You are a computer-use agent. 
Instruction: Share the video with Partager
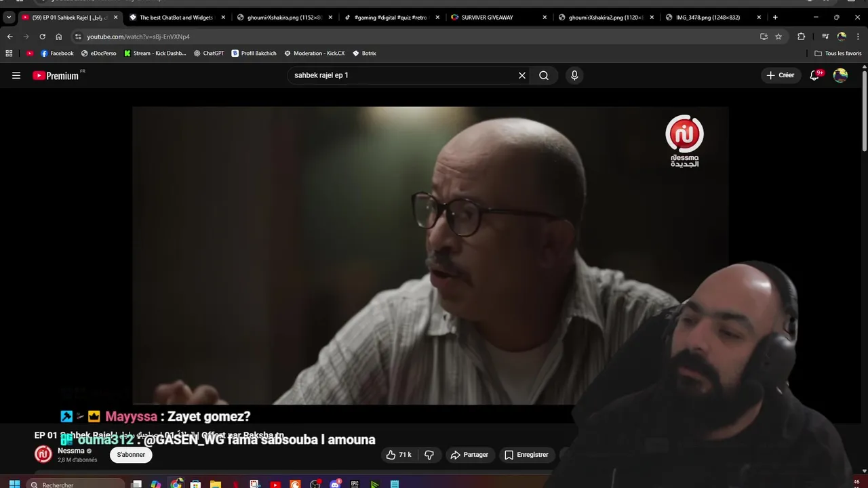[x=469, y=455]
